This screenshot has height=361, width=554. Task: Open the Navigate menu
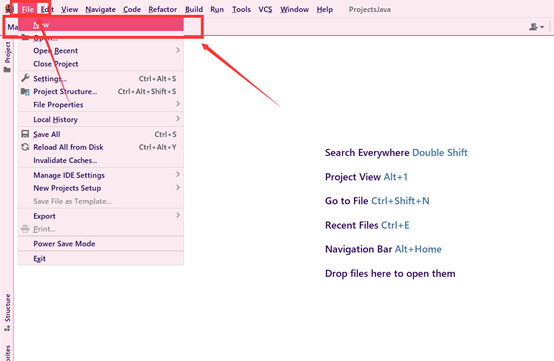click(x=100, y=10)
